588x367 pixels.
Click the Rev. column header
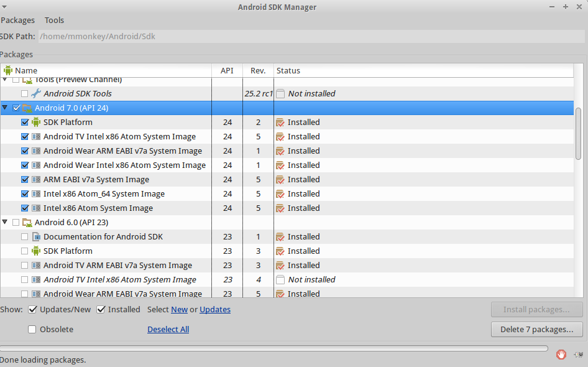point(258,70)
